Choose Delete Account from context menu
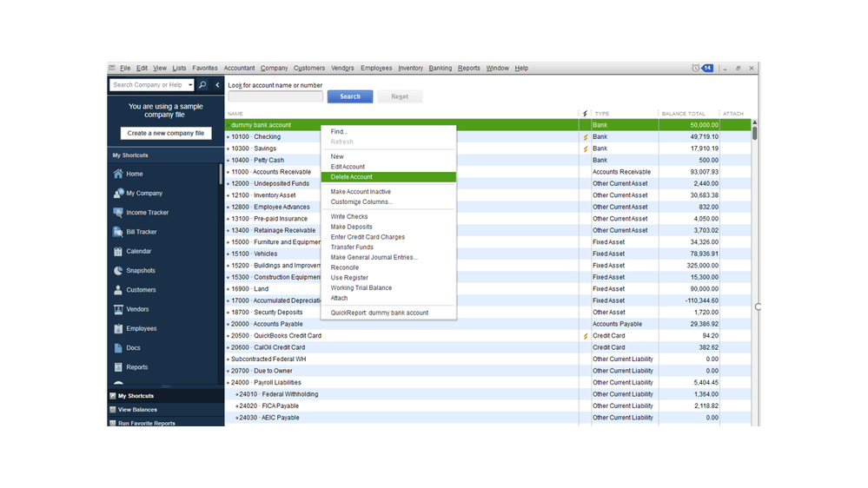 click(388, 177)
